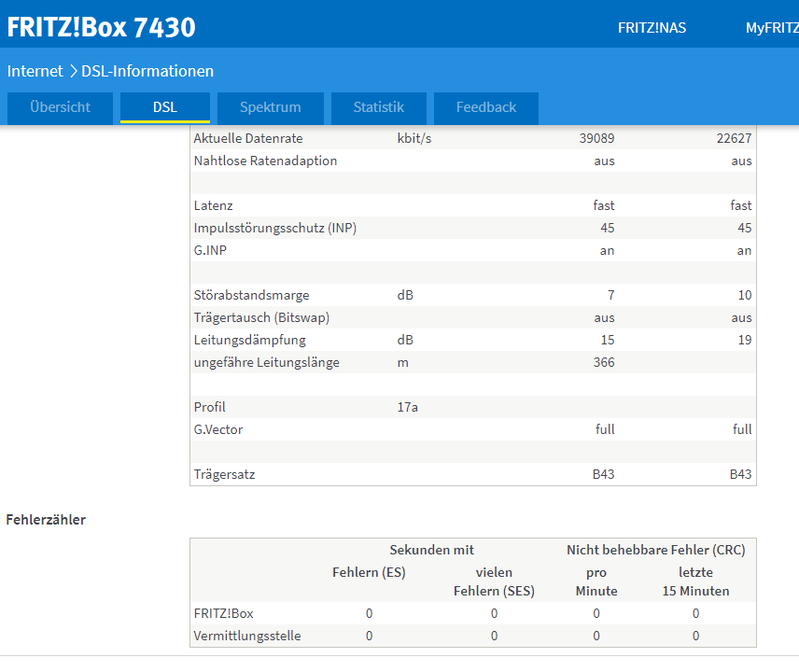Click the Fehlerzähler section heading
Image resolution: width=799 pixels, height=672 pixels.
(x=46, y=519)
